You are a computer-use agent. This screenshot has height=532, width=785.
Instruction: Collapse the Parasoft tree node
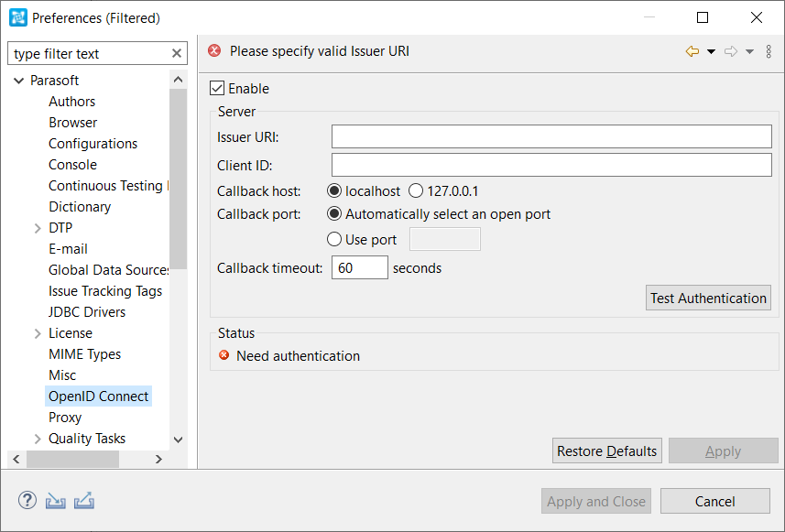(19, 81)
